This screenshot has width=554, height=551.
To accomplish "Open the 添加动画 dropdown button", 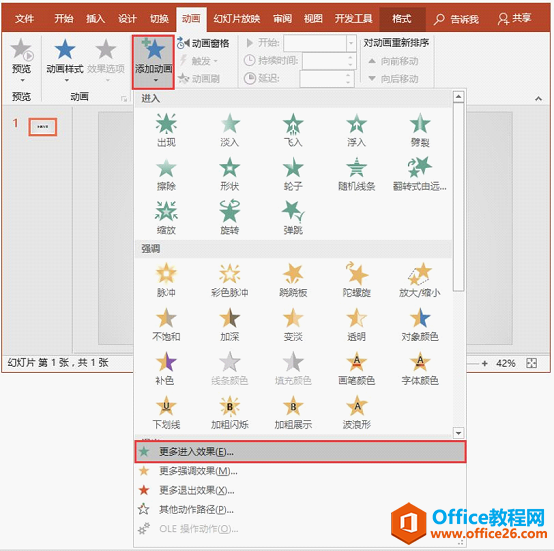I will point(153,62).
